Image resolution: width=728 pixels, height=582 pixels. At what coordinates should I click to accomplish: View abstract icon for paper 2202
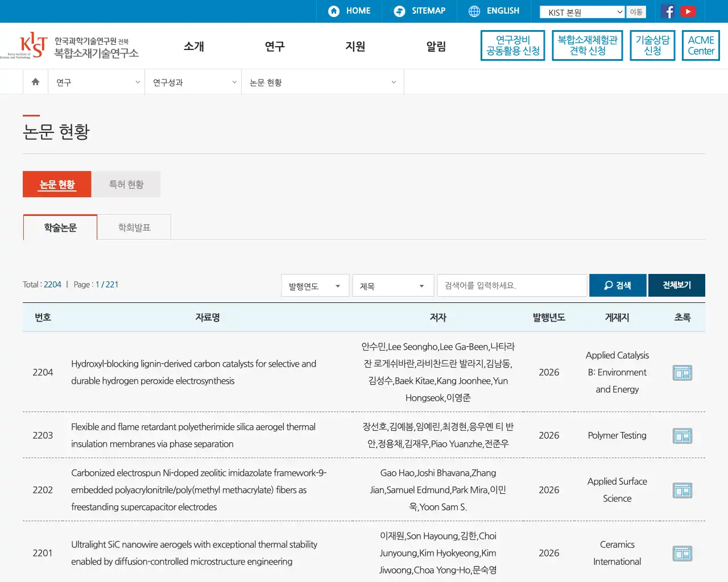(x=682, y=490)
